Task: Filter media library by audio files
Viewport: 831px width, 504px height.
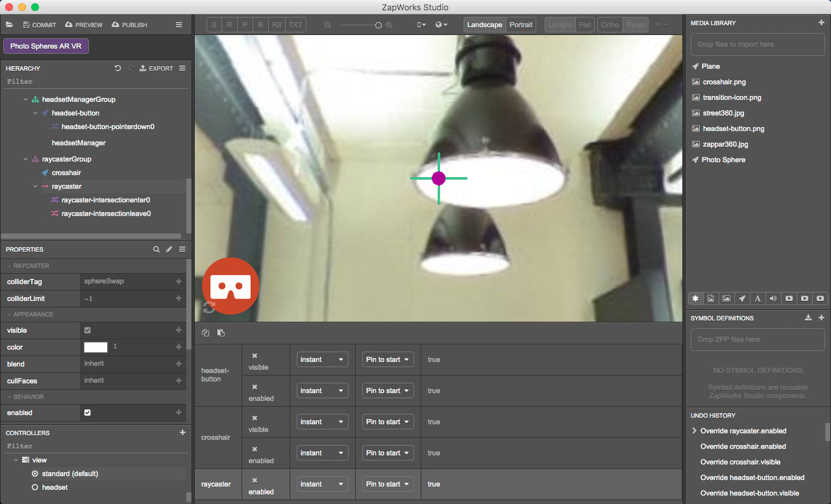Action: point(773,298)
